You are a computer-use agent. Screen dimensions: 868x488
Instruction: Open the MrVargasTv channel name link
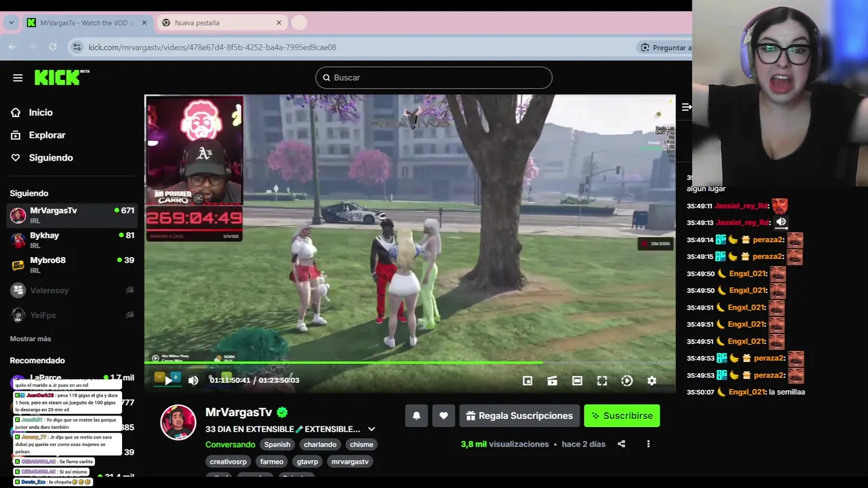pyautogui.click(x=239, y=412)
